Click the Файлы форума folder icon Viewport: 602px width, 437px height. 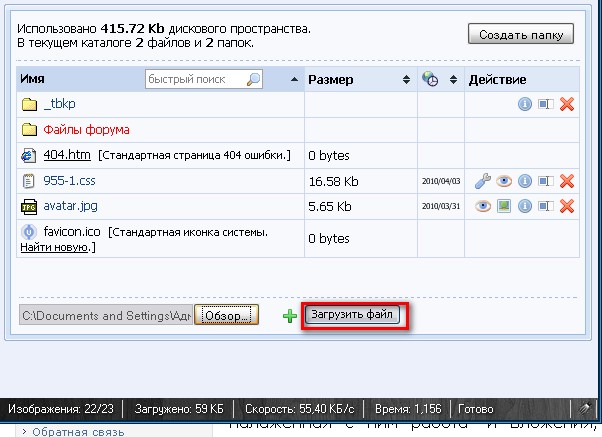29,130
